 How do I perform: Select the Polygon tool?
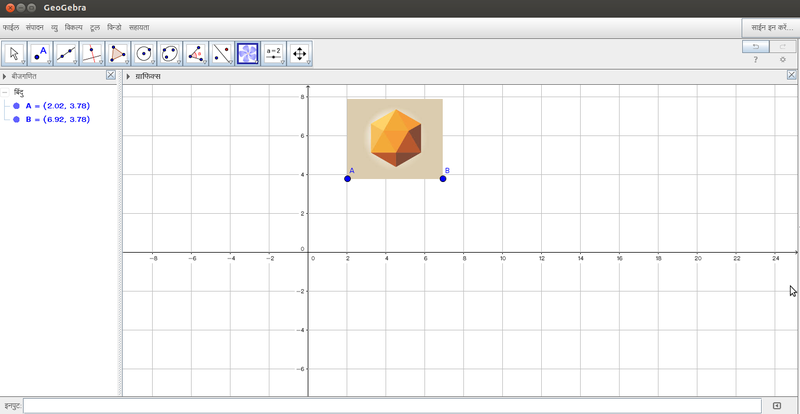118,54
